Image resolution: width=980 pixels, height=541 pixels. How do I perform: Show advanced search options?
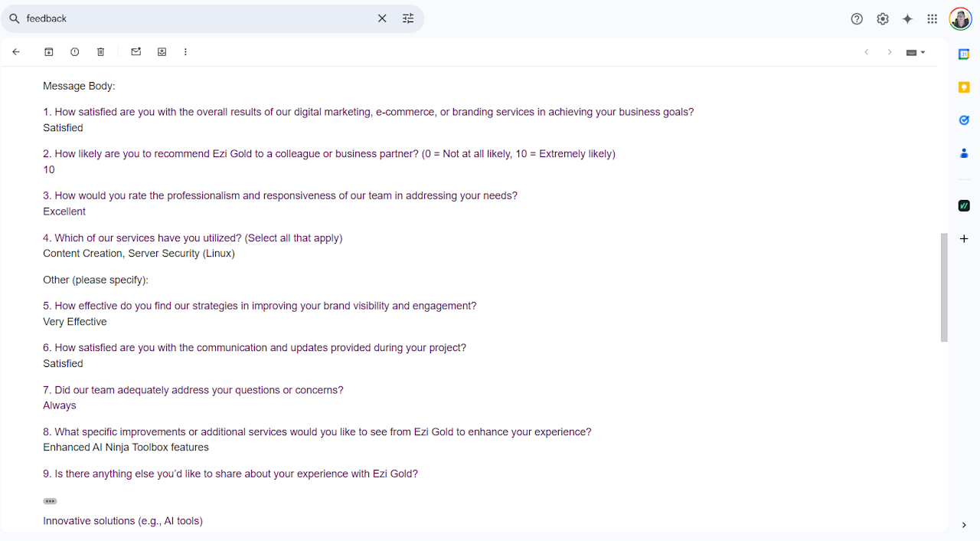pos(408,18)
